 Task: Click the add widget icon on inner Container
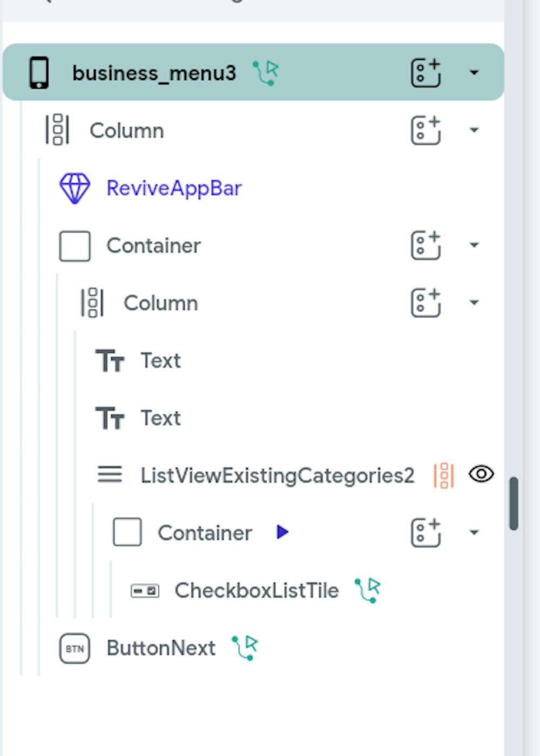click(x=426, y=533)
